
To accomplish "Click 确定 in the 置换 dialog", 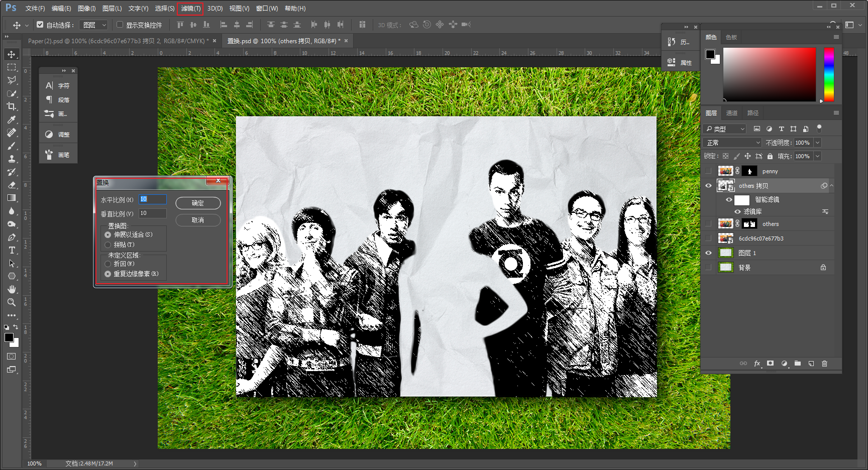I will (x=198, y=203).
